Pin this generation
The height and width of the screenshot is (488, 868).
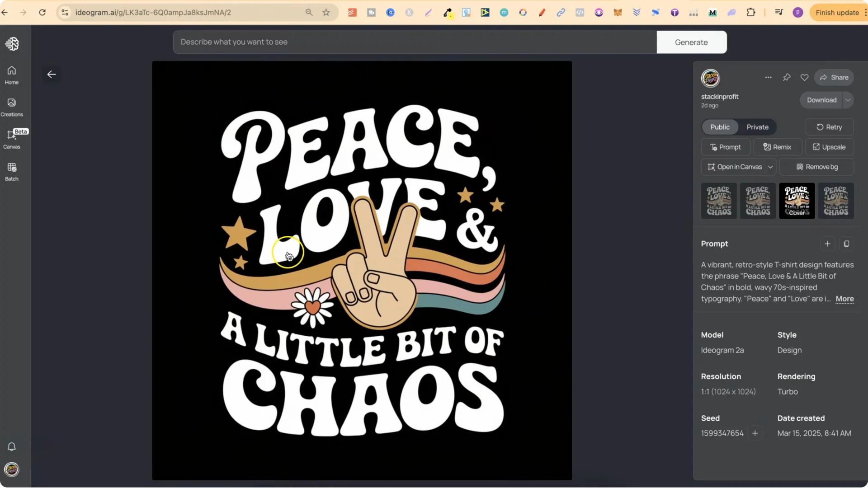[787, 77]
